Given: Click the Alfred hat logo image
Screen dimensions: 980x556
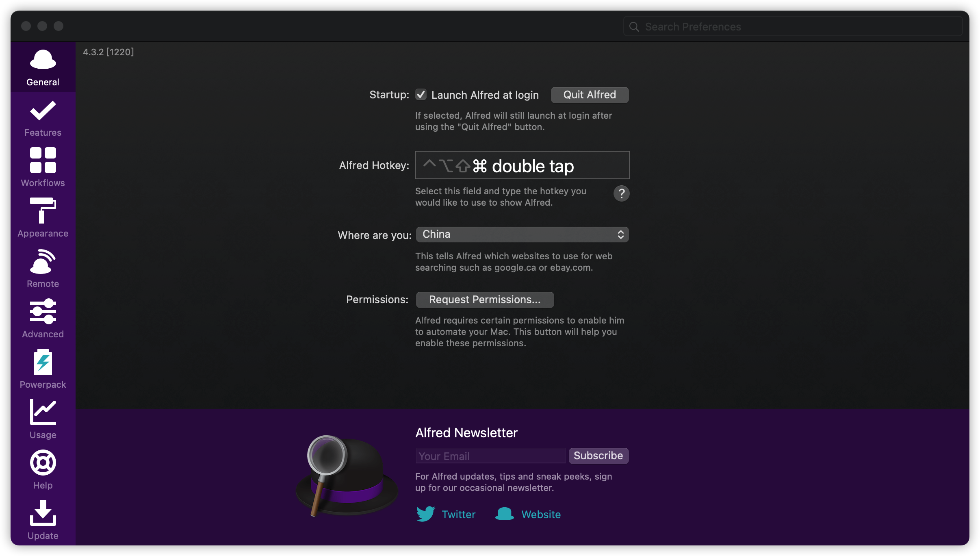Looking at the screenshot, I should [347, 476].
